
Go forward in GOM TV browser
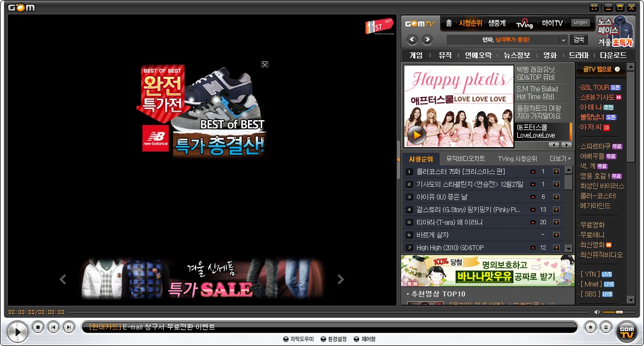tap(427, 40)
